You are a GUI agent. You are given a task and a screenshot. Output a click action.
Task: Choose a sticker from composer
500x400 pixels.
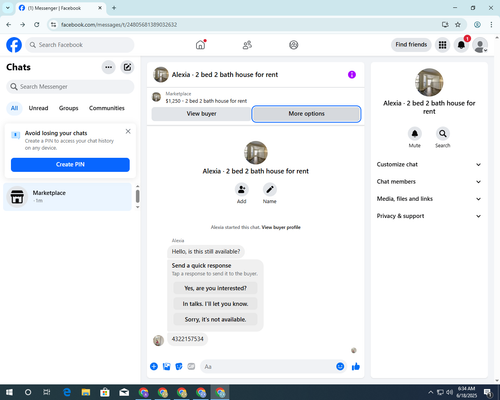coord(179,367)
